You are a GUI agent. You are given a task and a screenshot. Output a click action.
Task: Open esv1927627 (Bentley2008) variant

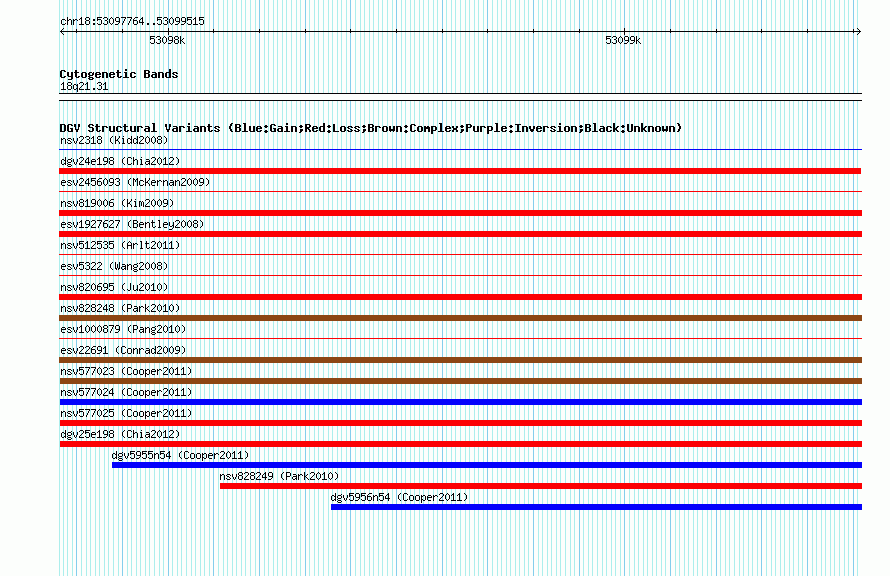tap(132, 224)
